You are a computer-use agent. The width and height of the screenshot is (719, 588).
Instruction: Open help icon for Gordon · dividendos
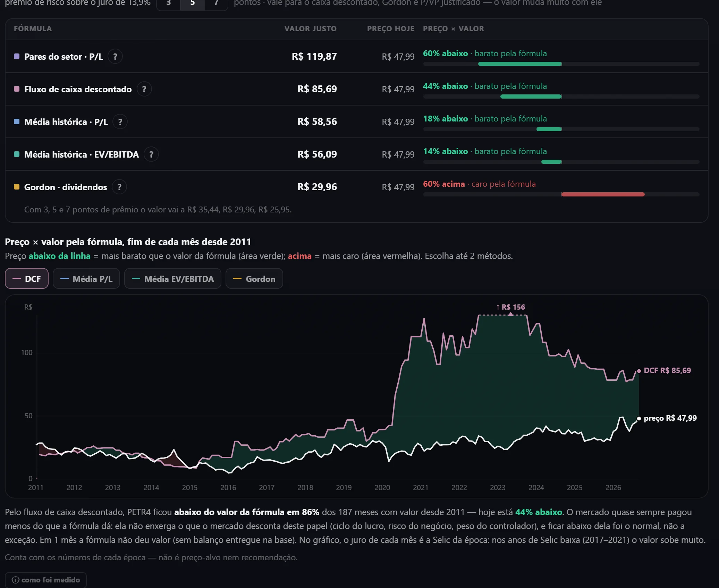[x=119, y=187]
